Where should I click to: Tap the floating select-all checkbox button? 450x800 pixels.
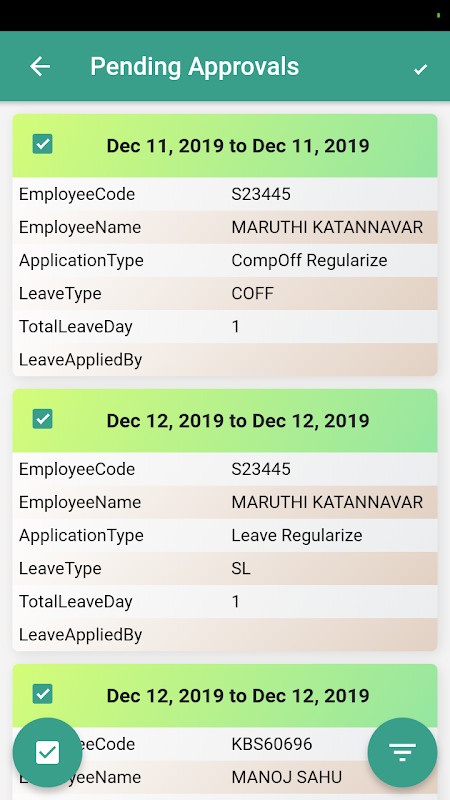click(x=47, y=753)
